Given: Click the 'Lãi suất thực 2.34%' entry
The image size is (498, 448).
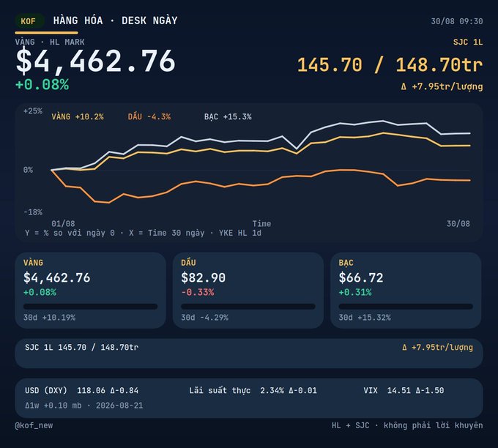Looking at the screenshot, I should click(x=253, y=390).
